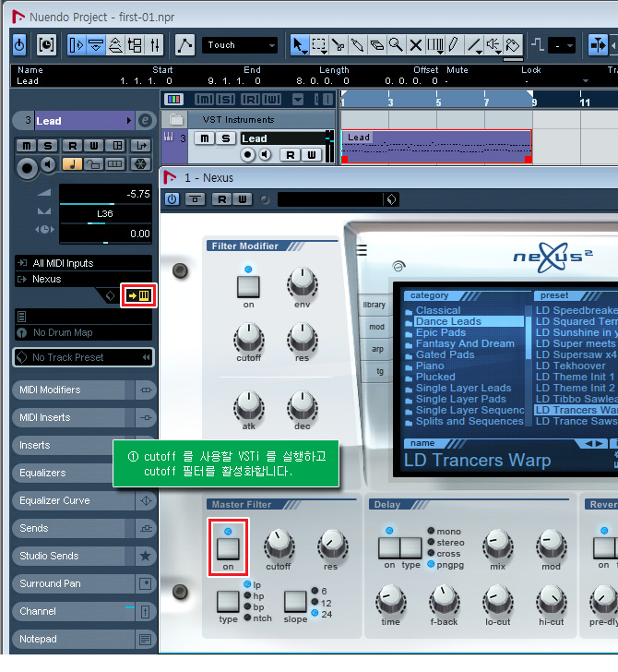This screenshot has width=618, height=672.
Task: Open Edit Instrument button for Nexus
Action: coord(139,295)
